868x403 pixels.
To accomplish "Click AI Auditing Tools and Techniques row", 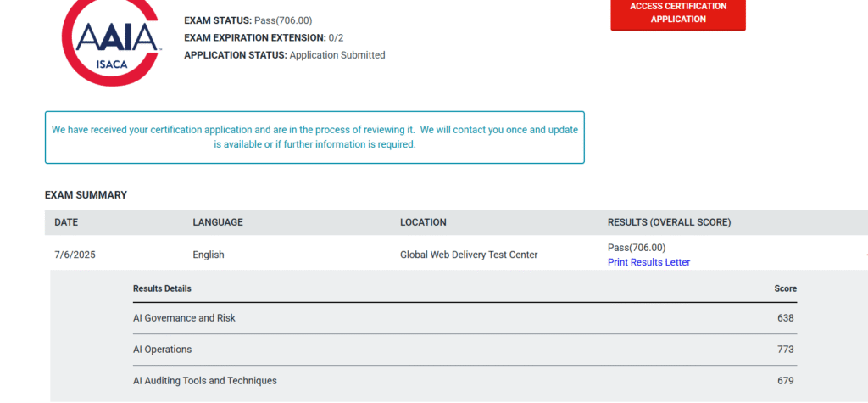I will point(465,381).
